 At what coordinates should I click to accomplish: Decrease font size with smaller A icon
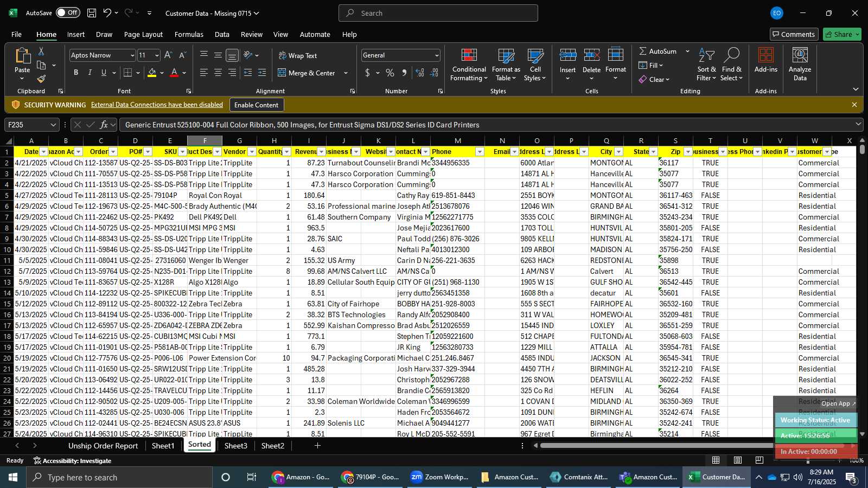(182, 55)
